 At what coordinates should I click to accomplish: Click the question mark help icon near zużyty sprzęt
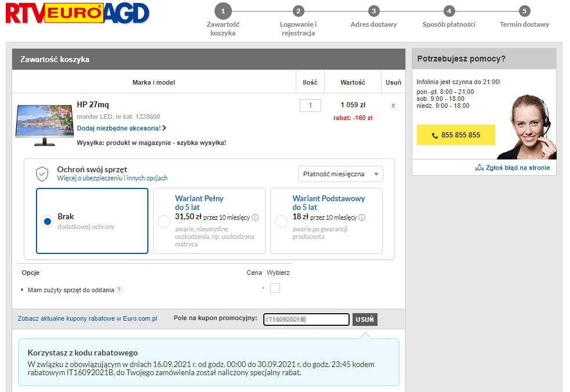point(119,290)
